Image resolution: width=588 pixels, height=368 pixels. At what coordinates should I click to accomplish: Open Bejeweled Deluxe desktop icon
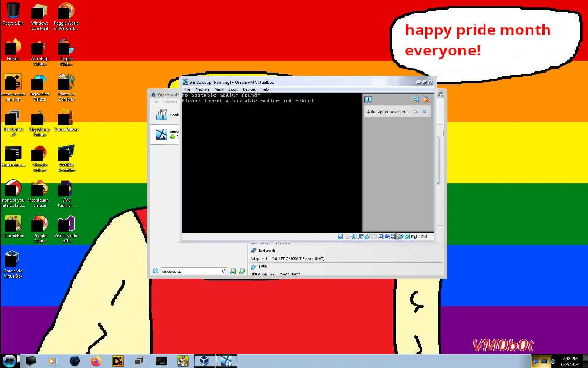40,87
